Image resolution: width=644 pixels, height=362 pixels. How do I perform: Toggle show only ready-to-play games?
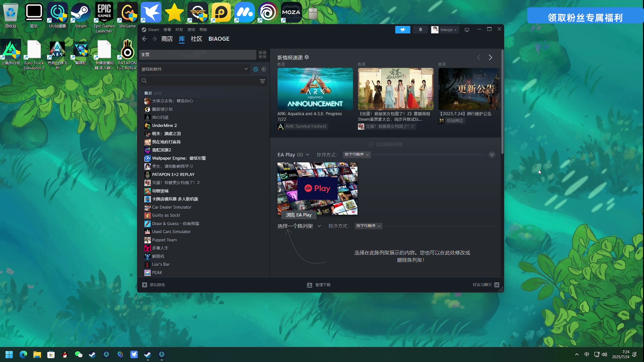264,69
